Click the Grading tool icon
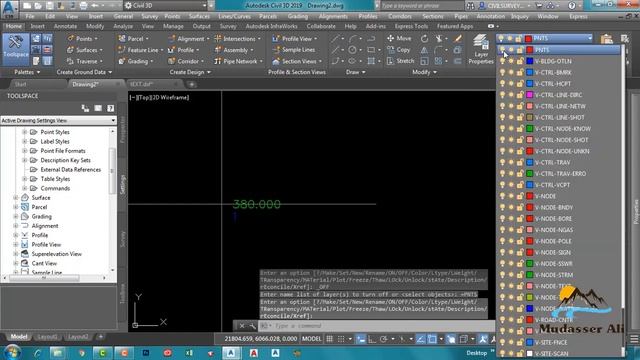Screen dimensions: 640x360 122,61
